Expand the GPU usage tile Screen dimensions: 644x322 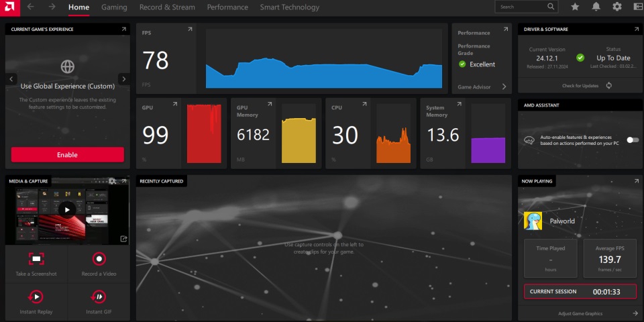175,105
